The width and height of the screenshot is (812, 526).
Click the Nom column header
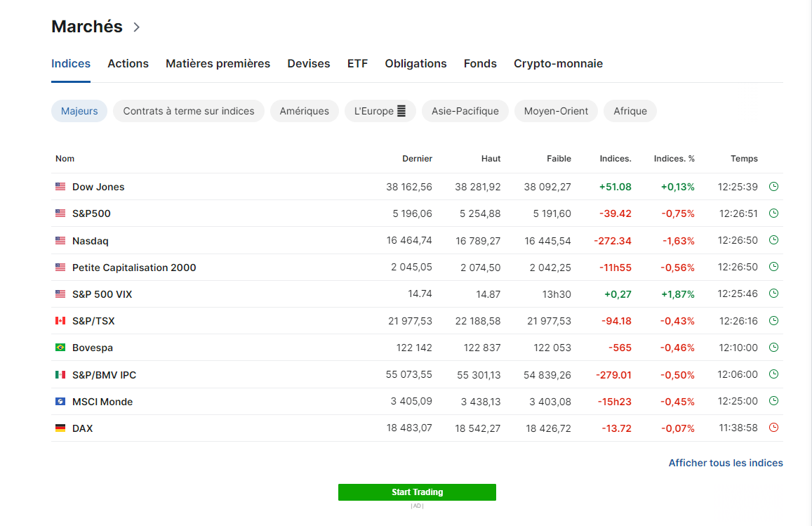[65, 159]
